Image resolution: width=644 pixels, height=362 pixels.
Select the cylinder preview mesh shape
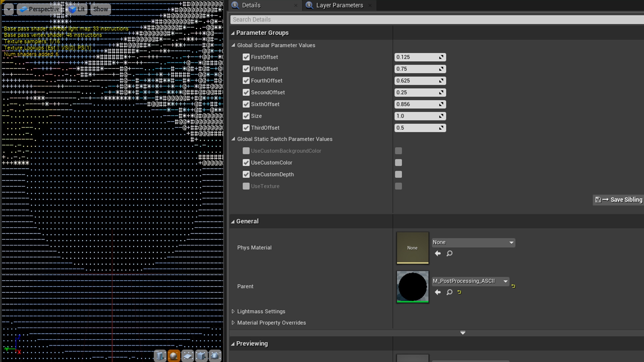point(160,356)
